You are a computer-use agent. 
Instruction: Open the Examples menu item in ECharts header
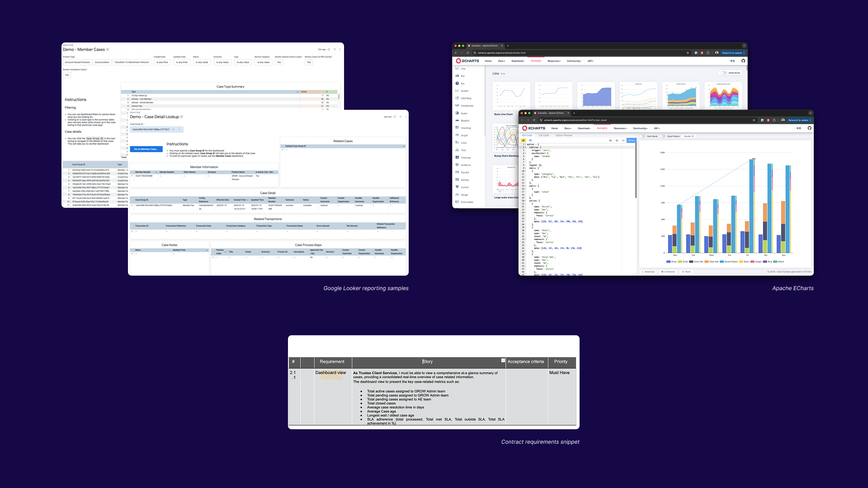603,128
